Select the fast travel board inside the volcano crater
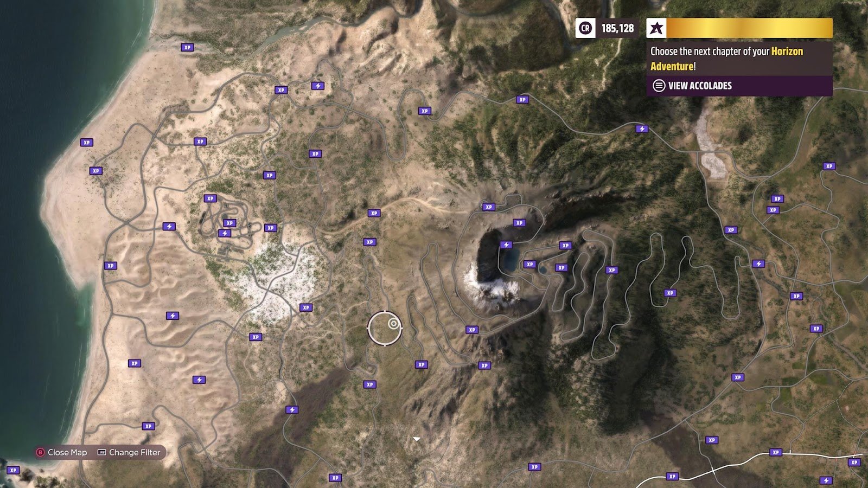 [x=506, y=245]
